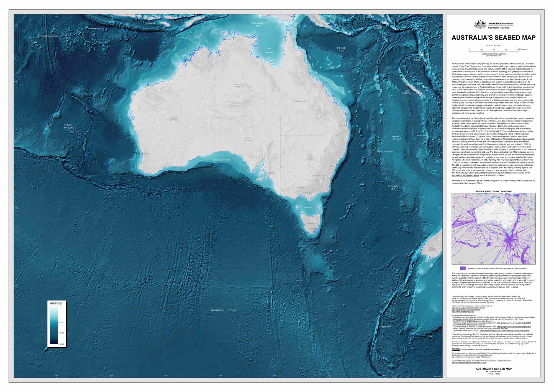The height and width of the screenshot is (392, 554).
Task: Click the Tasman Sea label on the map
Action: pyautogui.click(x=393, y=187)
